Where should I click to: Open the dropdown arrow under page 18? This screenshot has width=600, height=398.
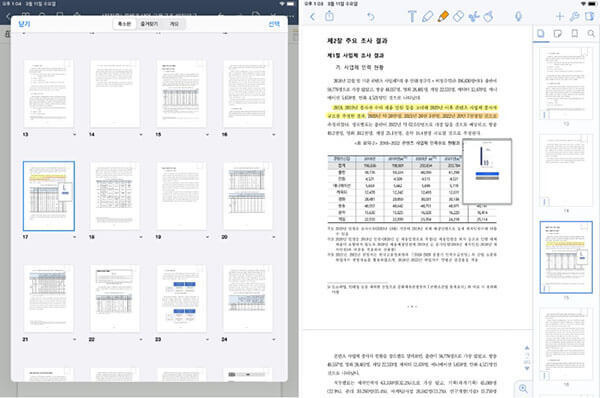click(141, 237)
